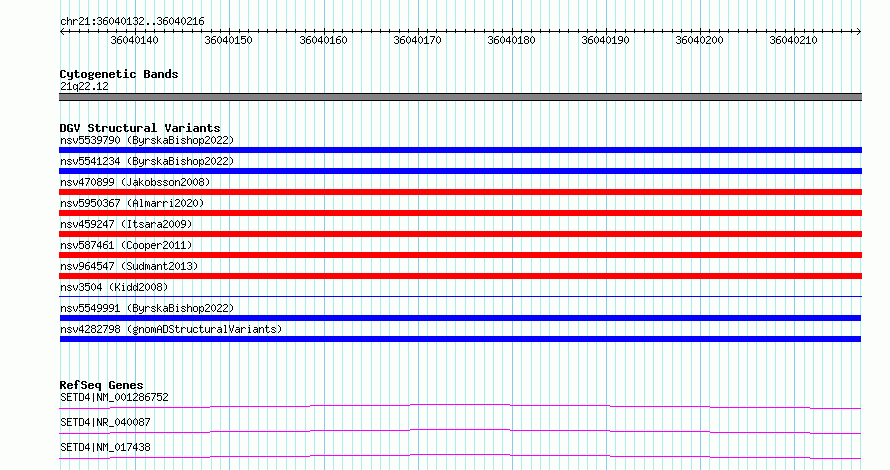
Task: Open transcript SETD4|NM_017438 label
Action: tap(105, 447)
